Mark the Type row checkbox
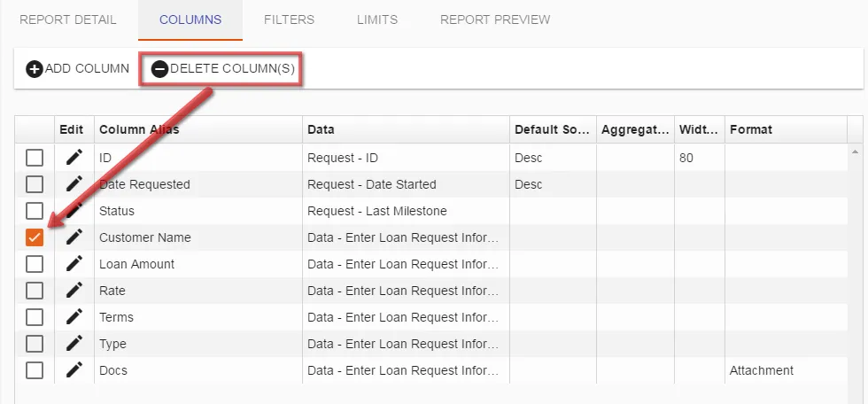868x404 pixels. [35, 344]
